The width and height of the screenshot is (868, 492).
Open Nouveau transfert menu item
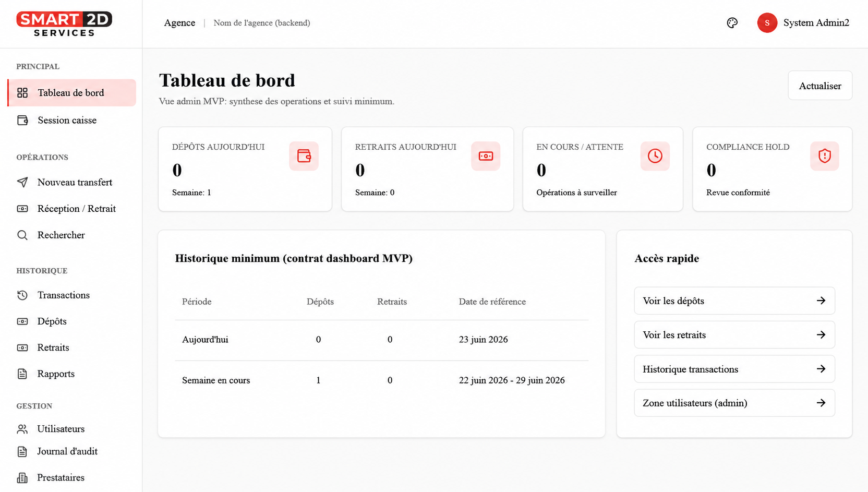tap(72, 182)
